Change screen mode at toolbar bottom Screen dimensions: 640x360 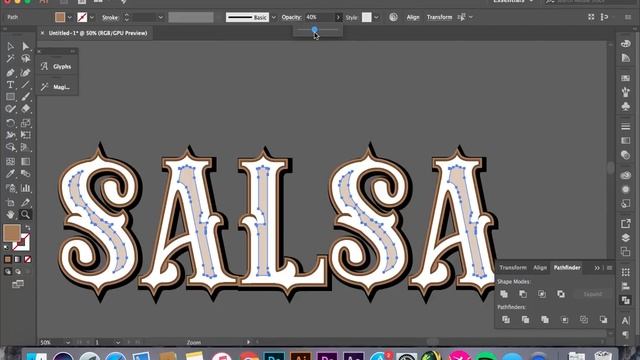(x=18, y=284)
